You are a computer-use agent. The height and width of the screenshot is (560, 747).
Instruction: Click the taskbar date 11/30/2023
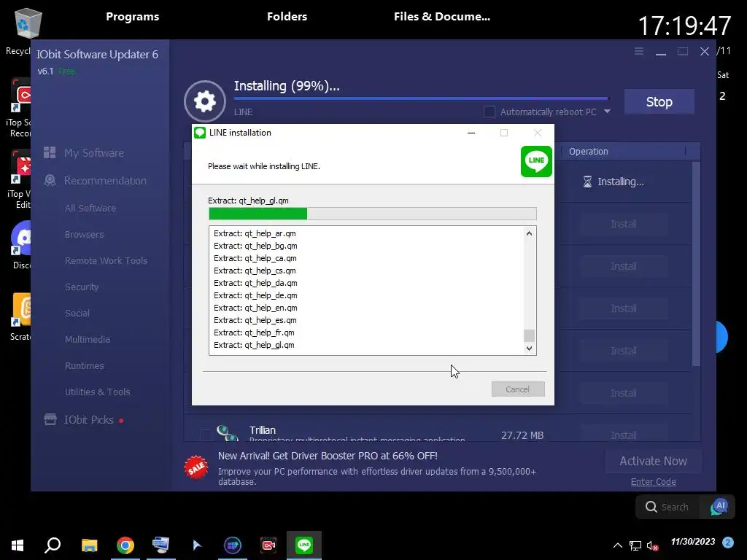(x=693, y=542)
